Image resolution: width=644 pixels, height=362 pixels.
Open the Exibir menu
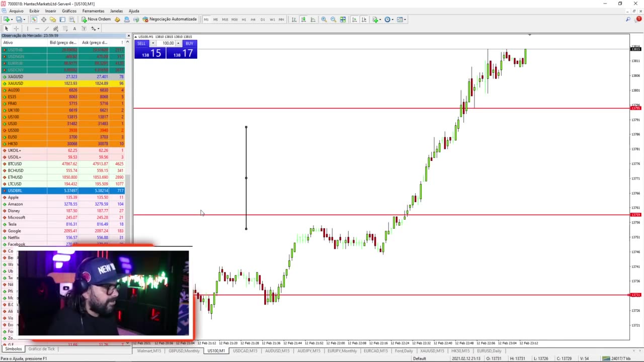(34, 11)
